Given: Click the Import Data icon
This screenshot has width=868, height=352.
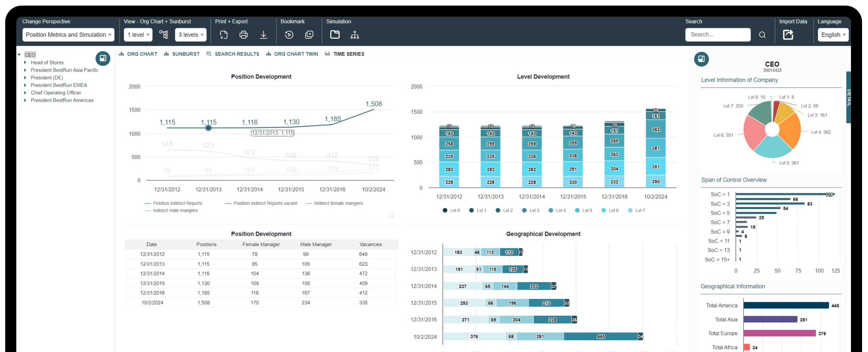Looking at the screenshot, I should click(788, 34).
